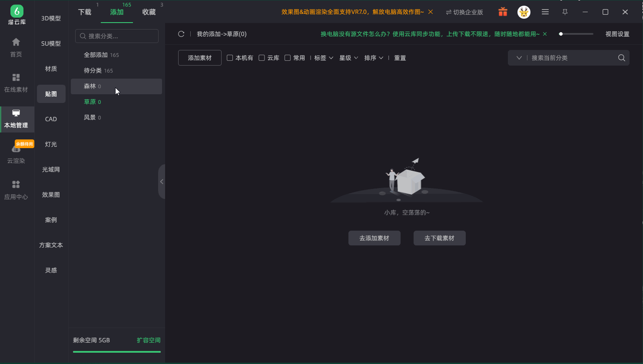Select 本地管理 local management

(x=16, y=119)
